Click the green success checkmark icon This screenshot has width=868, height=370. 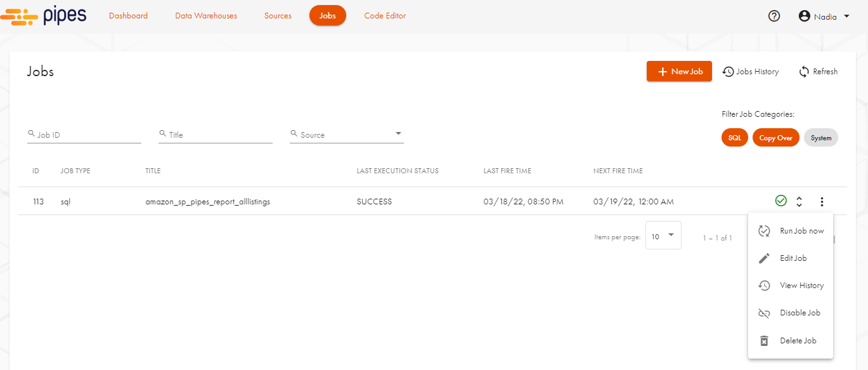781,201
